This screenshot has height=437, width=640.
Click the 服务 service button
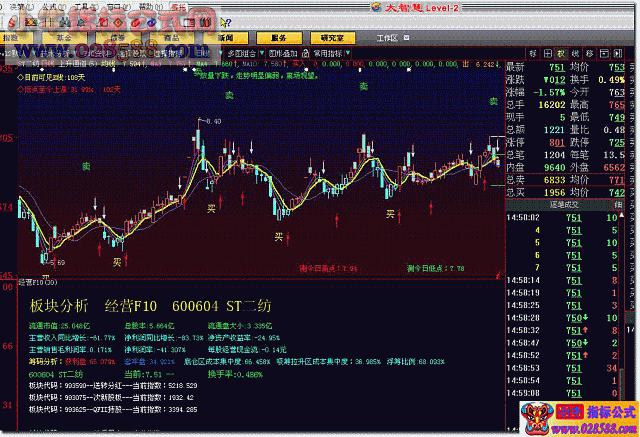[278, 37]
